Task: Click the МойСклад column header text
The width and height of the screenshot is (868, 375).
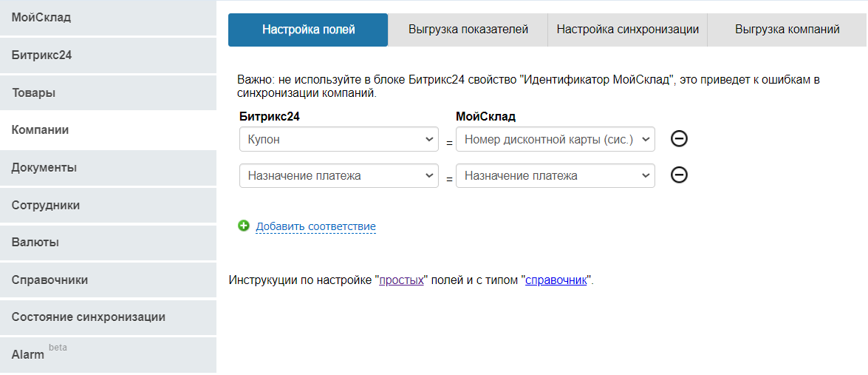Action: pyautogui.click(x=485, y=116)
